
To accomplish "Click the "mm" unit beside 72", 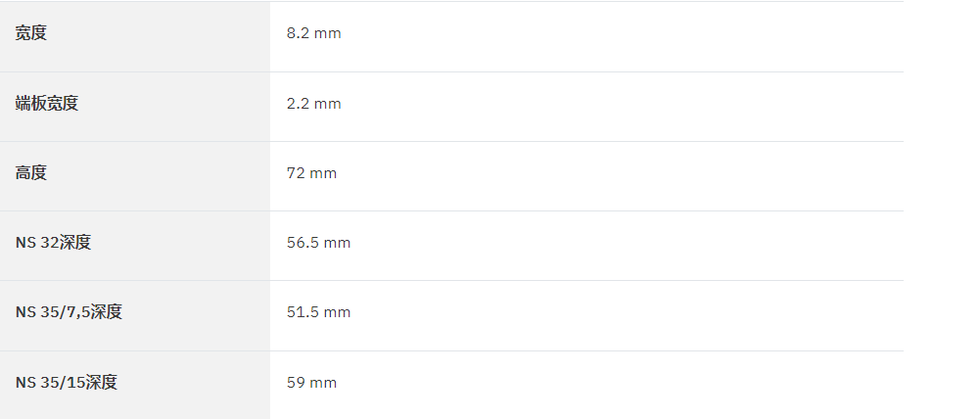I will pos(323,174).
